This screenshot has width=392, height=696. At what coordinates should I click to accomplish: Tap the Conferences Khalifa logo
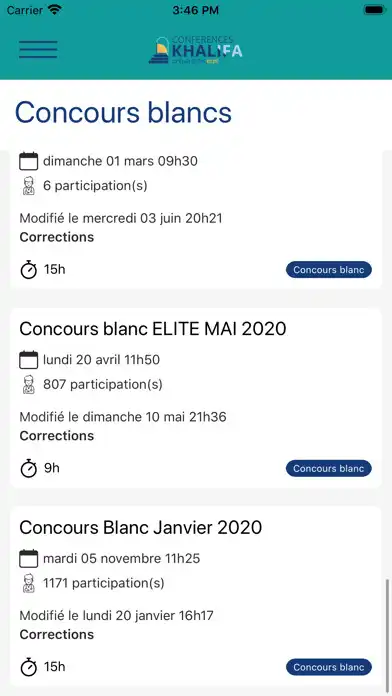click(196, 50)
